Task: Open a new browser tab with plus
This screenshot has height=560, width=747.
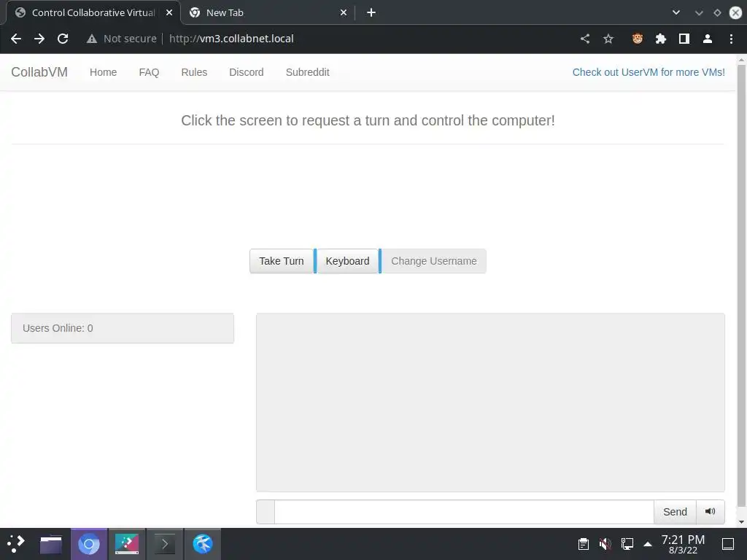Action: [371, 13]
